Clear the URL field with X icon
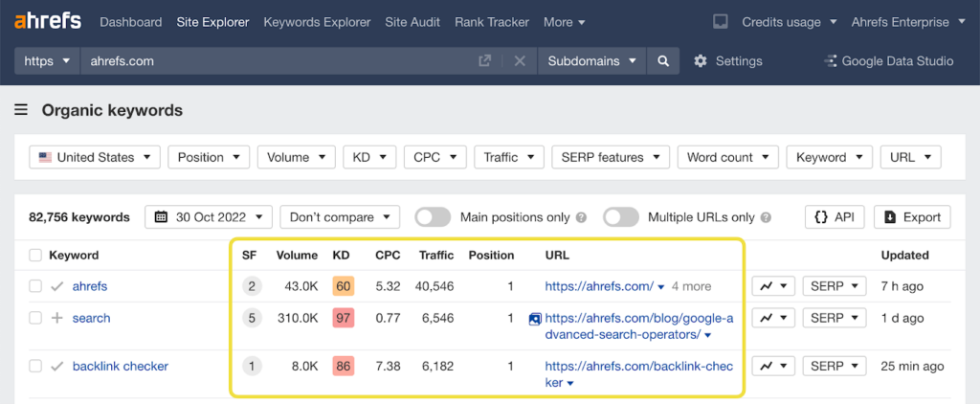The height and width of the screenshot is (404, 980). [x=520, y=61]
